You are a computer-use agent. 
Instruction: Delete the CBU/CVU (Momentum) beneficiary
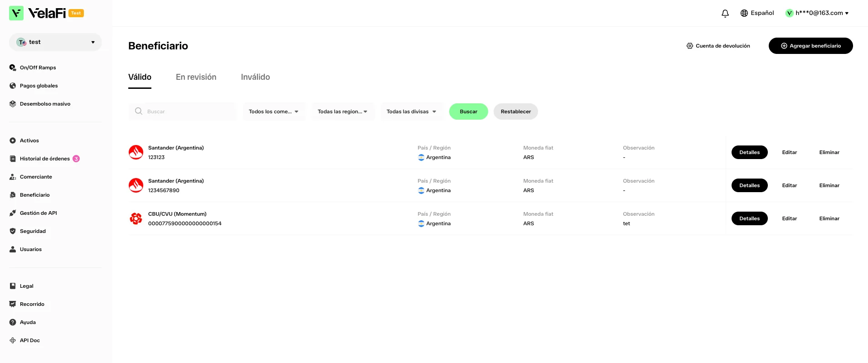829,218
